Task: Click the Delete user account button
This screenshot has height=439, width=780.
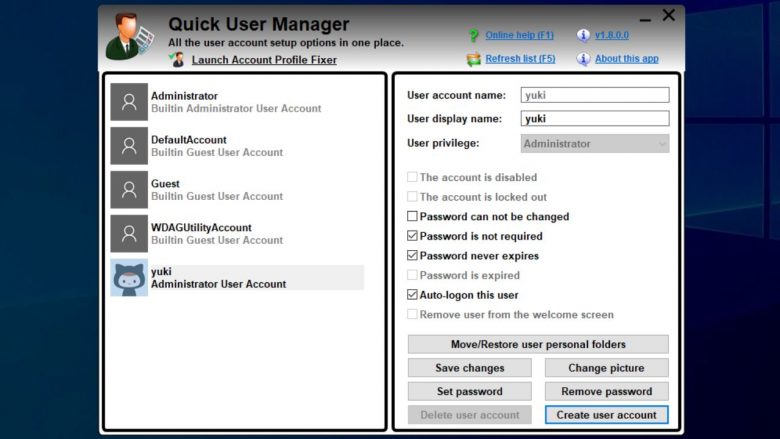Action: [470, 415]
